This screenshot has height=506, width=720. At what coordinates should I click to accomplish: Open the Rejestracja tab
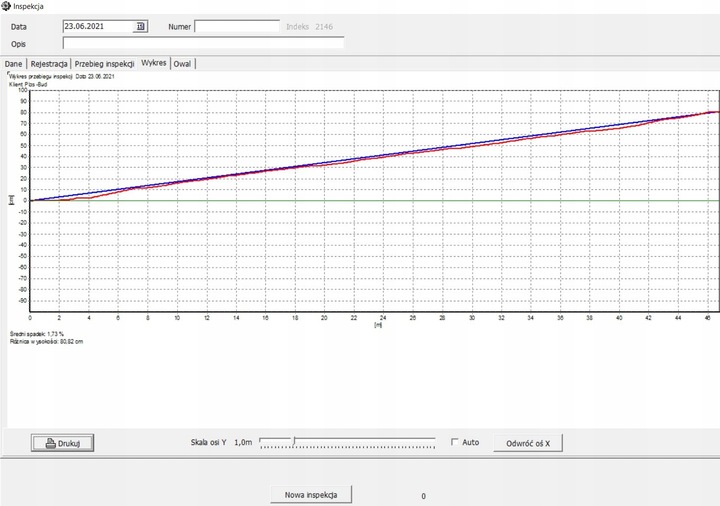(50, 64)
